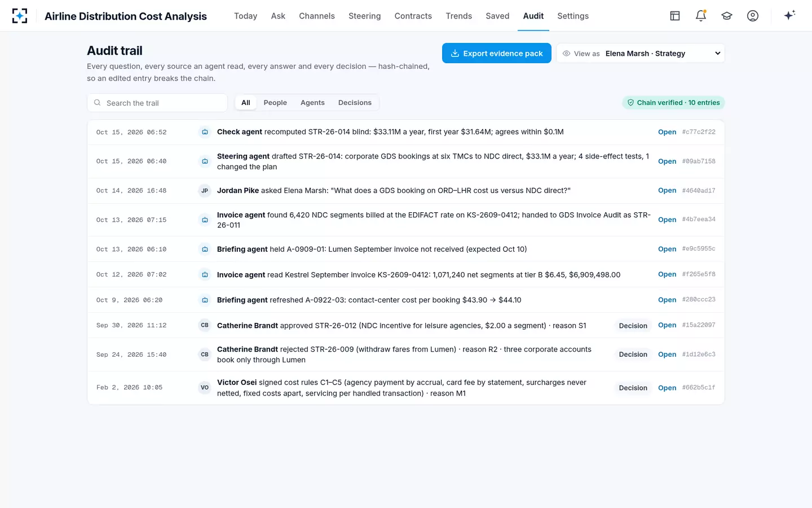812x508 pixels.
Task: Click the Steering agent bot icon
Action: pos(205,161)
